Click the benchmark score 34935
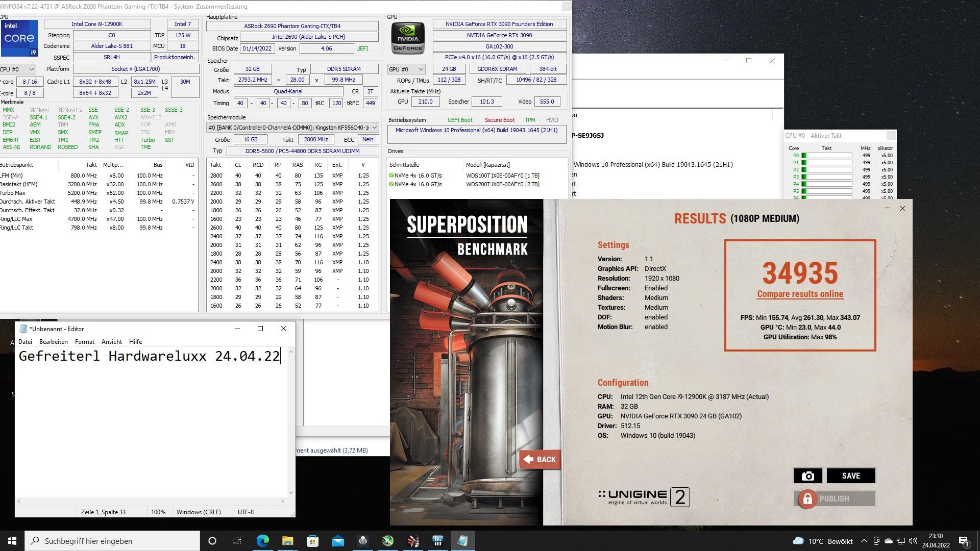The height and width of the screenshot is (551, 980). pyautogui.click(x=800, y=273)
